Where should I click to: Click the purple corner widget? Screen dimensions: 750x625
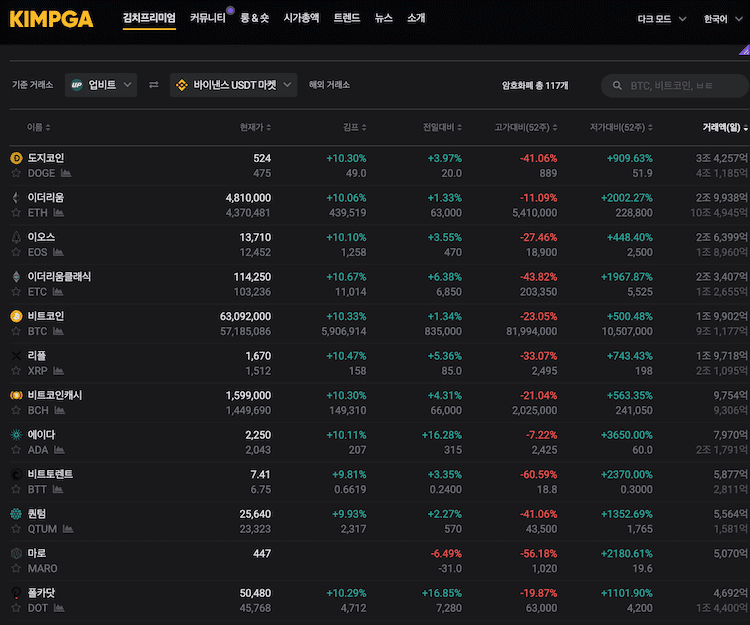[744, 50]
